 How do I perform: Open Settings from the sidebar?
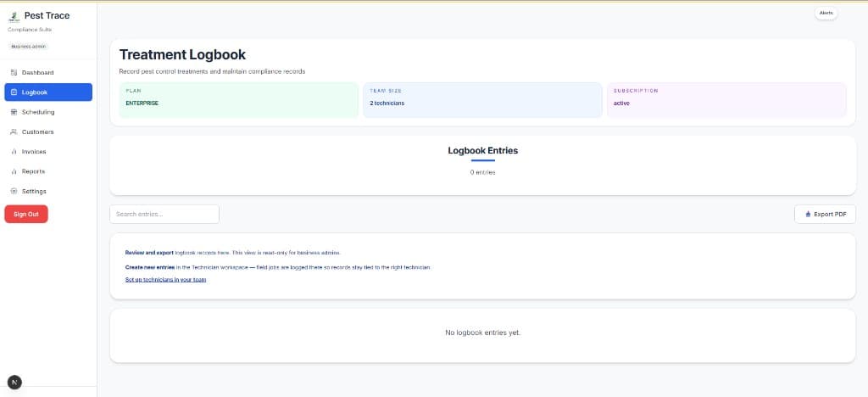(48, 191)
